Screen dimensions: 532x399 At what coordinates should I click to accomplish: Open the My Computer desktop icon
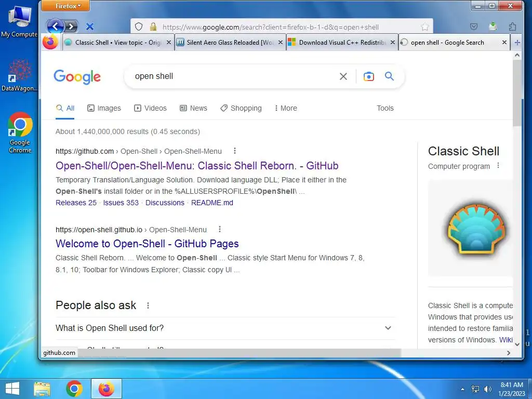click(x=19, y=21)
